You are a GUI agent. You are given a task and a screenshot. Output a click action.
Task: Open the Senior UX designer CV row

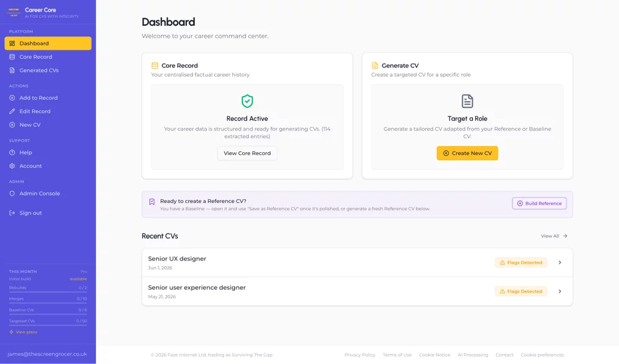[357, 262]
